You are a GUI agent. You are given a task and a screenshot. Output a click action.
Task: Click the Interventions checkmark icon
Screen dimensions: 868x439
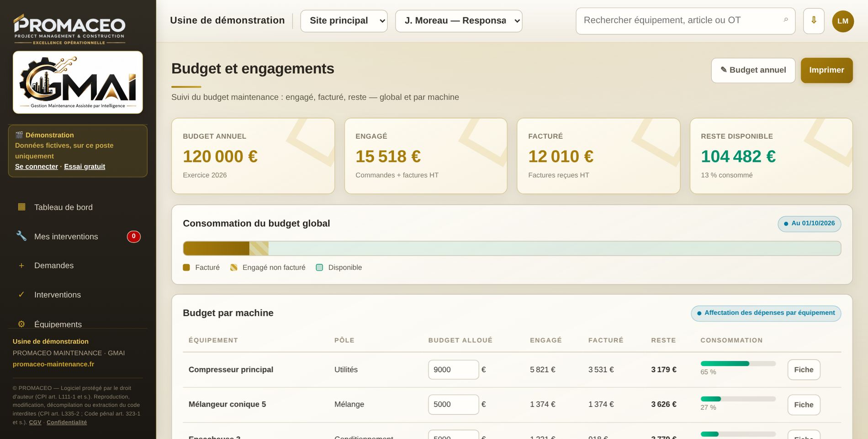(21, 295)
